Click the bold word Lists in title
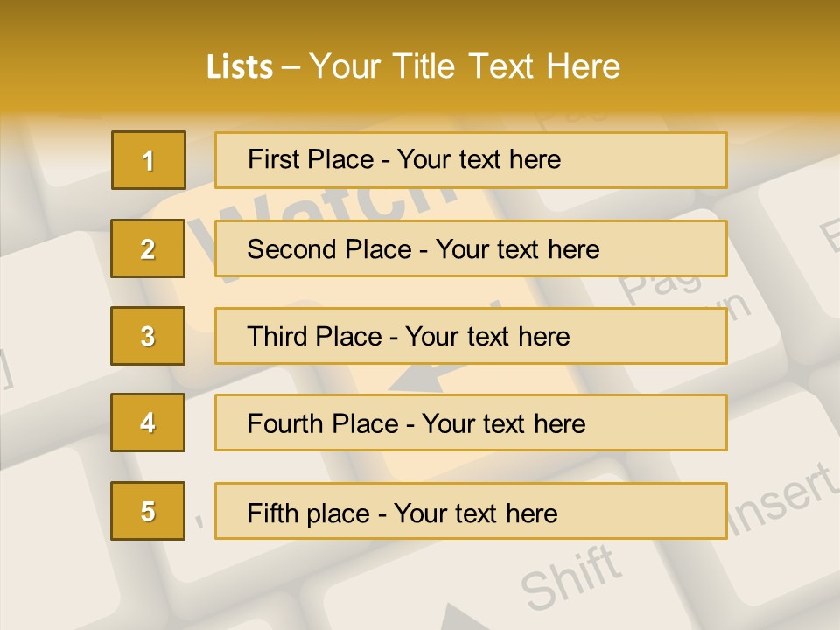The width and height of the screenshot is (840, 630). pos(240,67)
